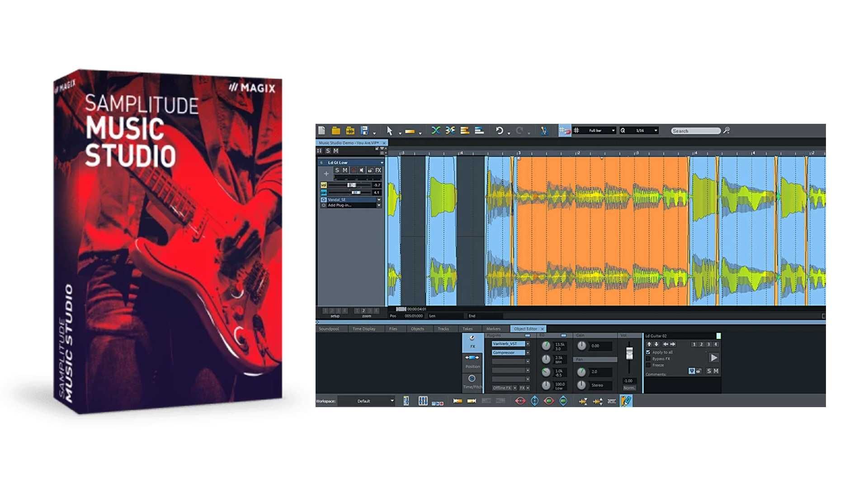Enable Bypass FX in the Object Editor
Screen dimensions: 868x488
click(648, 358)
